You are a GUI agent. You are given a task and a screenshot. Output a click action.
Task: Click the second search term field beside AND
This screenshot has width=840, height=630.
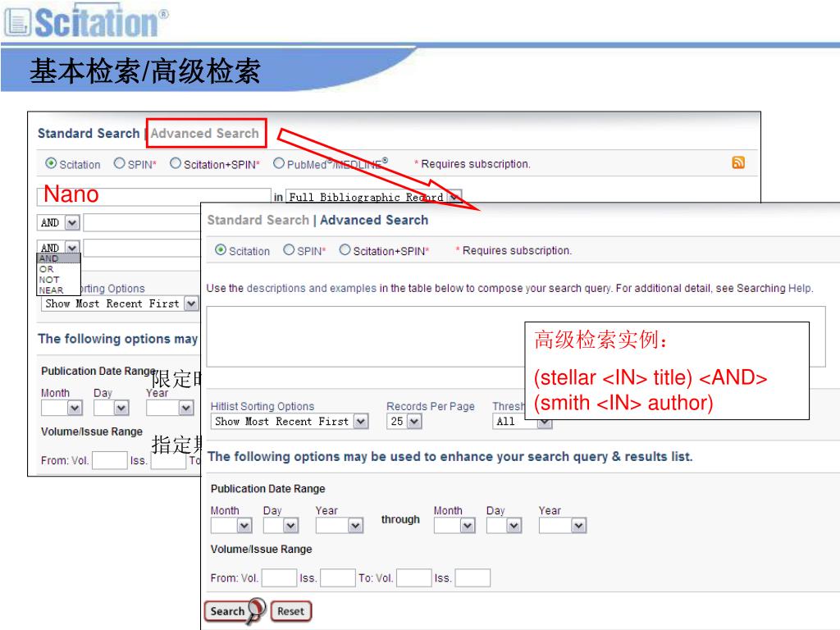click(141, 222)
